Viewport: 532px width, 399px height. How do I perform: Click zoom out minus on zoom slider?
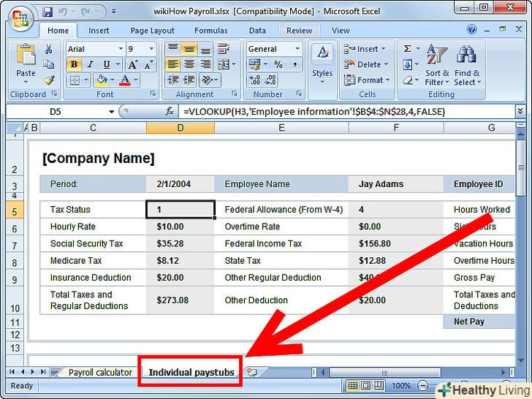[x=422, y=386]
